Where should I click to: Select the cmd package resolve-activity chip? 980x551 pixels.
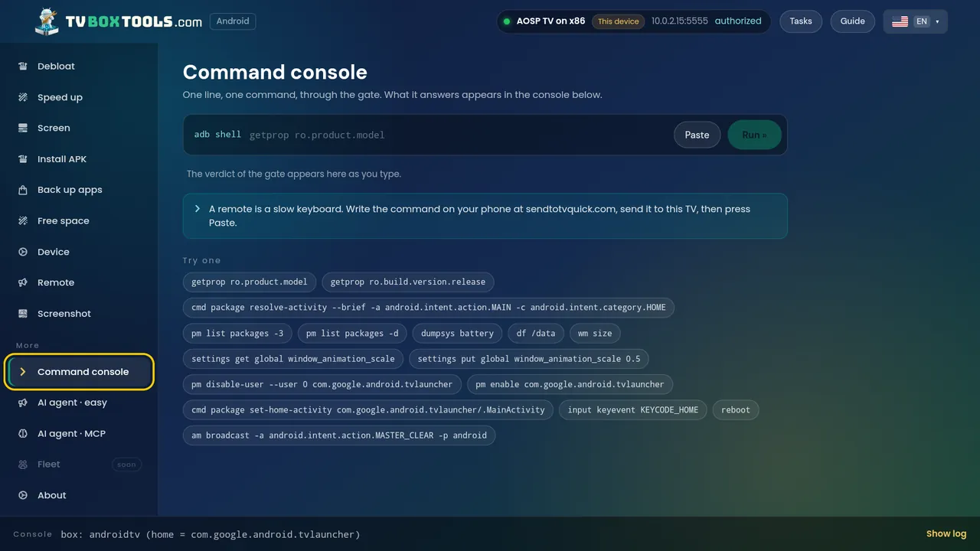point(429,308)
